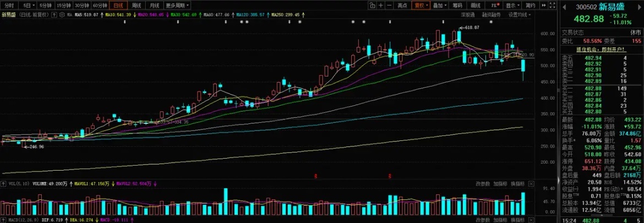
Task: Toggle the 亮点 highlights button
Action: 402,6
